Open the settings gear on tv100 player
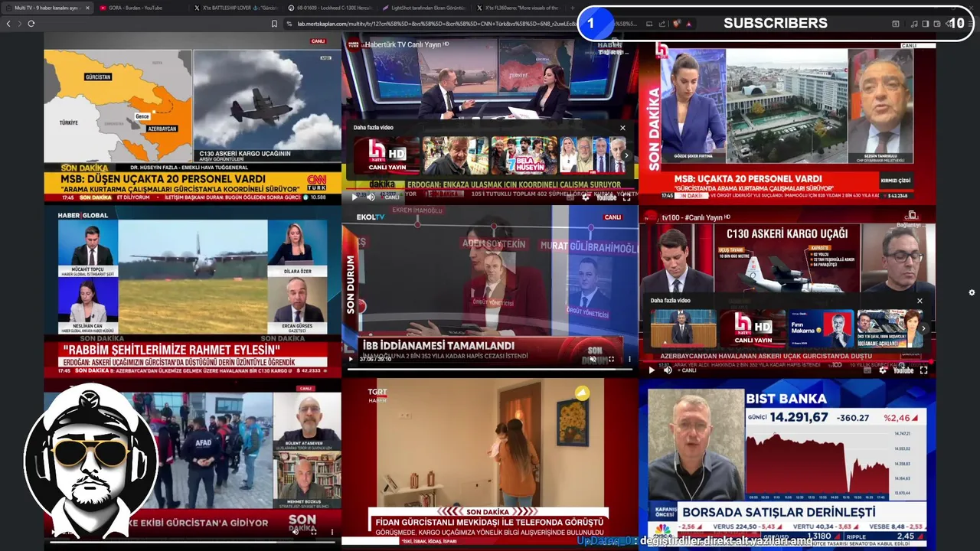Image resolution: width=980 pixels, height=551 pixels. click(x=884, y=370)
